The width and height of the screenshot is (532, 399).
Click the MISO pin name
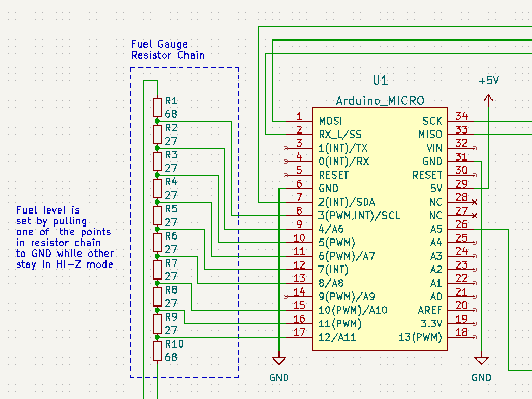click(x=430, y=135)
